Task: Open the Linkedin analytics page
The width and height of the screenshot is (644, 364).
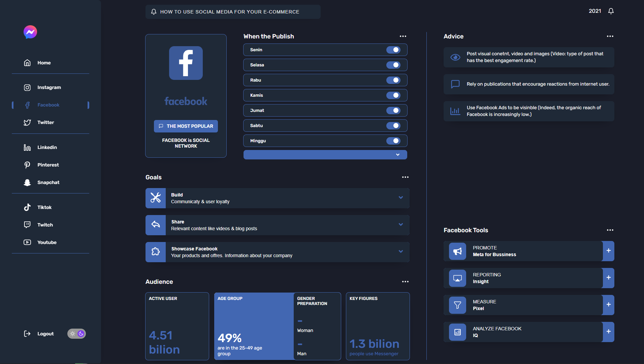Action: click(47, 147)
